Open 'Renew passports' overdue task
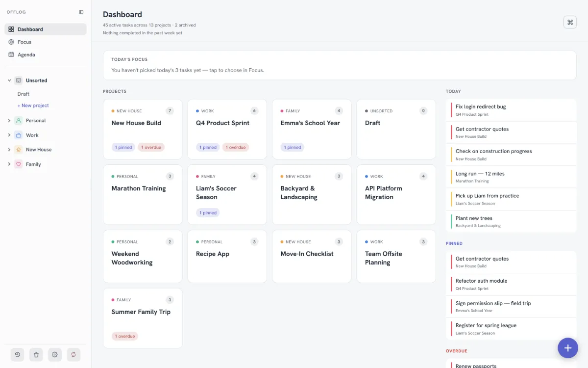588x368 pixels. (511, 365)
